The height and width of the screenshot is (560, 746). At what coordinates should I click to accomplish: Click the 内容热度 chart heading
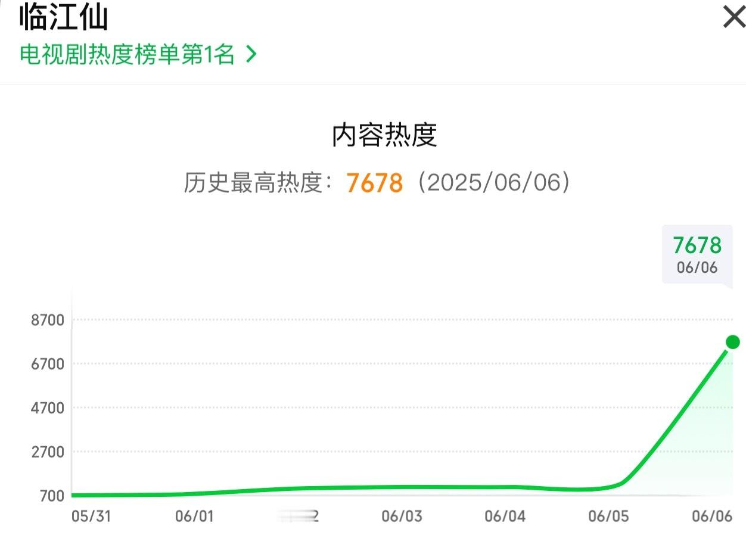[x=384, y=135]
